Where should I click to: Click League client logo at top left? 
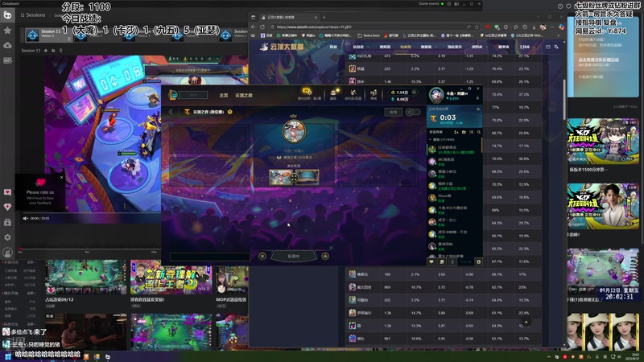(173, 95)
